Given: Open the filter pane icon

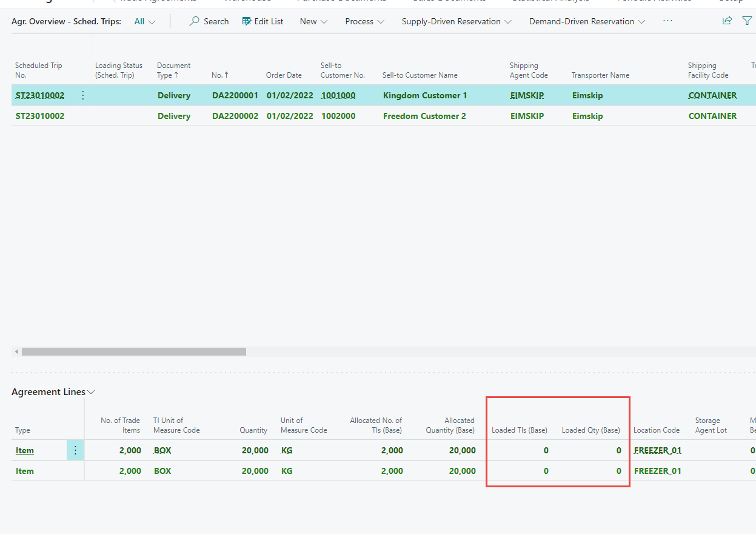Looking at the screenshot, I should [747, 21].
